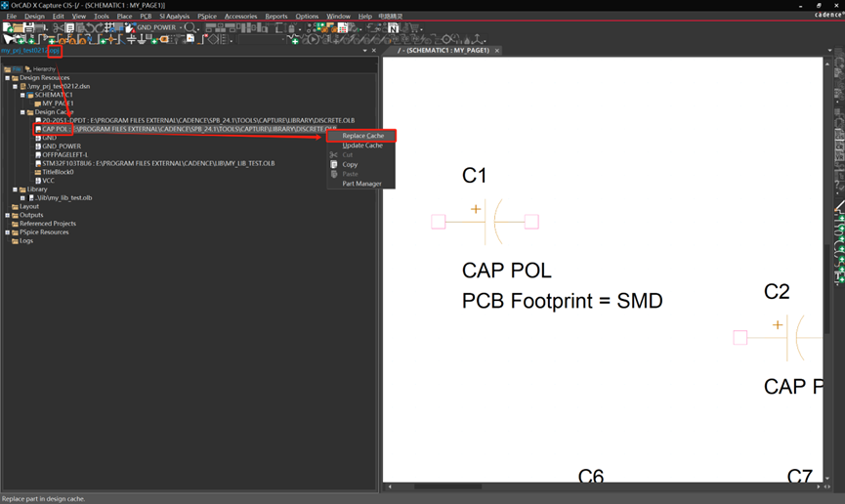Click the Undo arrow toolbar icon
The height and width of the screenshot is (504, 845).
[x=90, y=27]
